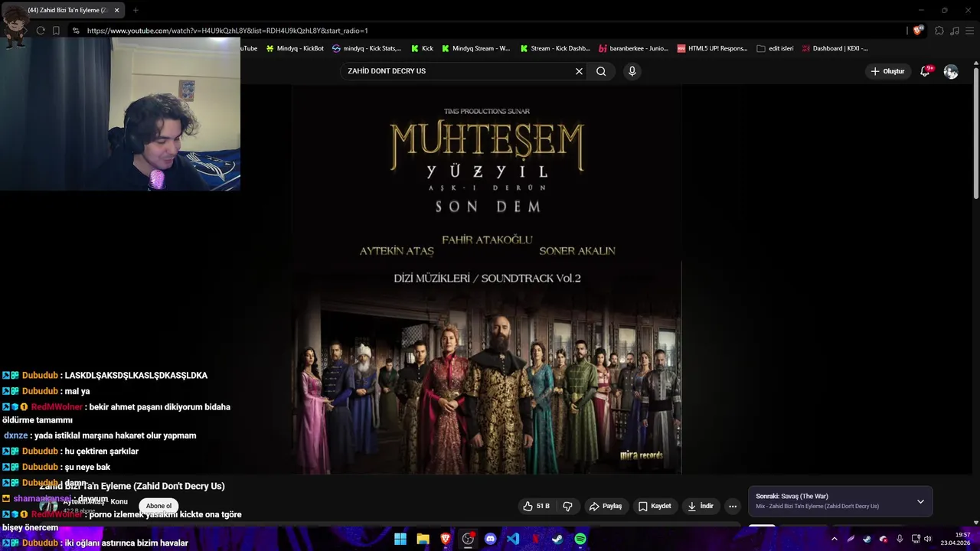The height and width of the screenshot is (551, 980).
Task: Open the edit isleri bookmarks folder
Action: [775, 48]
